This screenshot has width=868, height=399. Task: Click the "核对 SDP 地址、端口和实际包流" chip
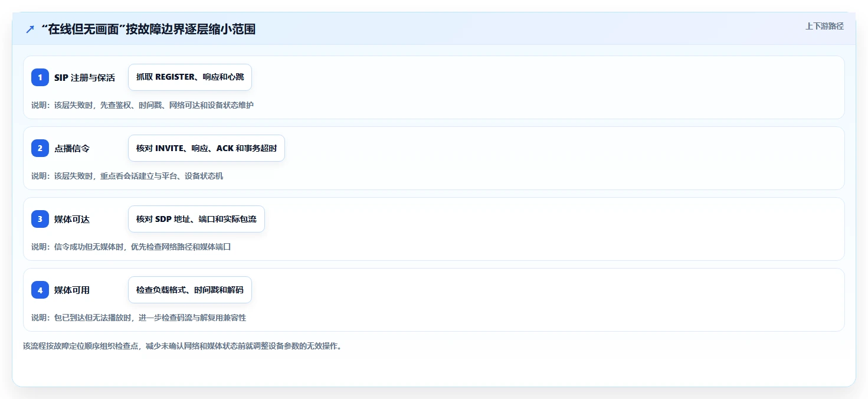click(x=196, y=219)
